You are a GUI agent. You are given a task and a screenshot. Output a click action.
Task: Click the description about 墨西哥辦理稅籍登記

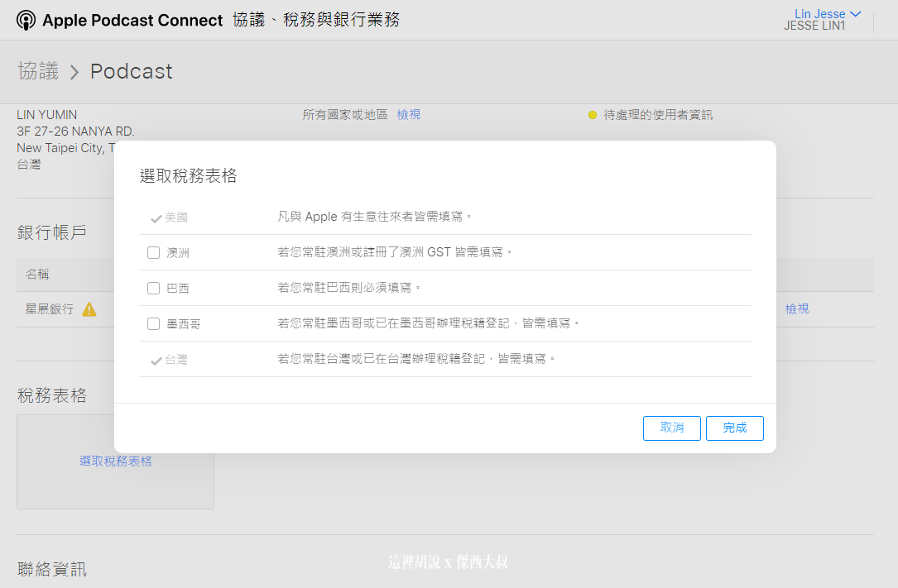coord(429,323)
